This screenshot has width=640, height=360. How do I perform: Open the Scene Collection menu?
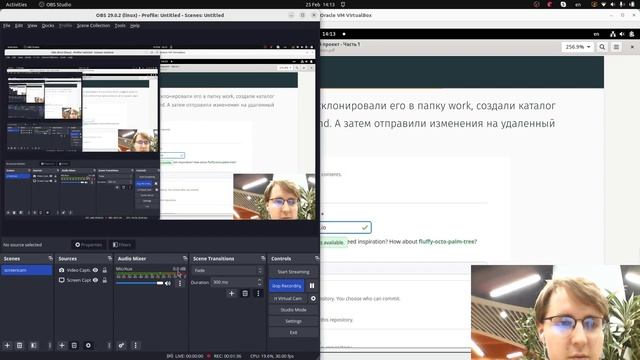pyautogui.click(x=93, y=25)
